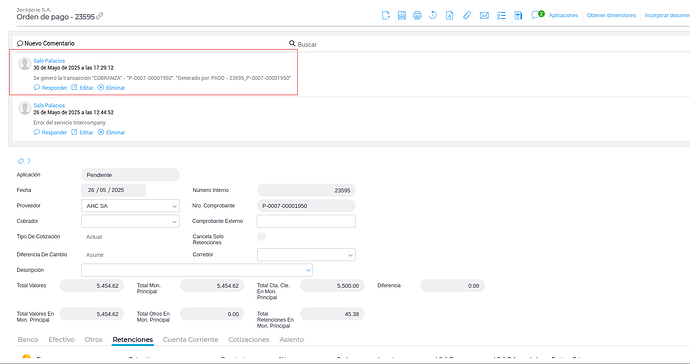Image resolution: width=690 pixels, height=364 pixels.
Task: Switch to the Banco tab
Action: point(28,339)
